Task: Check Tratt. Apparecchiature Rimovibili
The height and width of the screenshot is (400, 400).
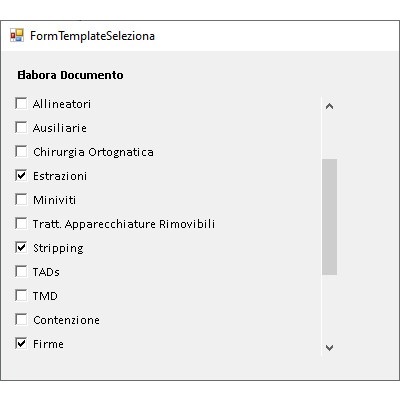Action: click(x=21, y=223)
